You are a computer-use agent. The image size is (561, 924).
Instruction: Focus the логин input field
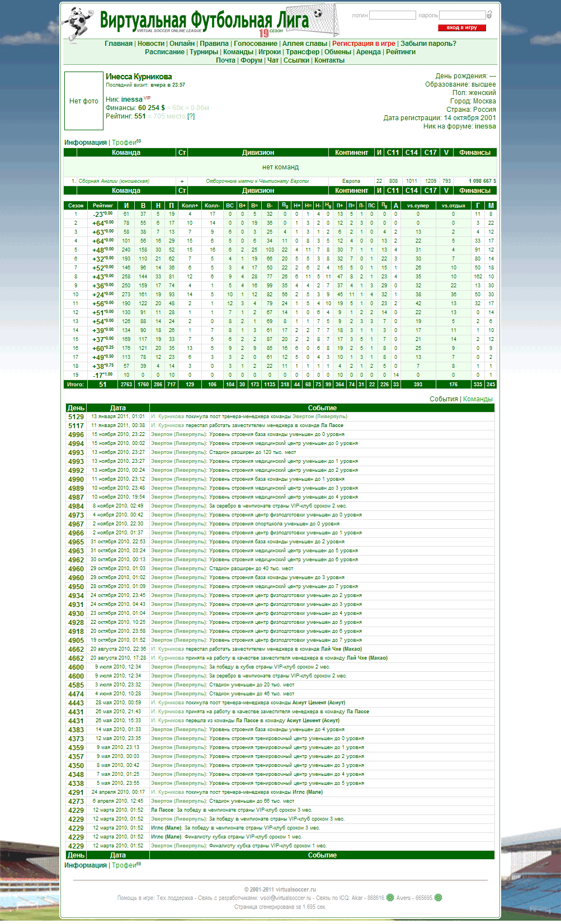point(393,15)
